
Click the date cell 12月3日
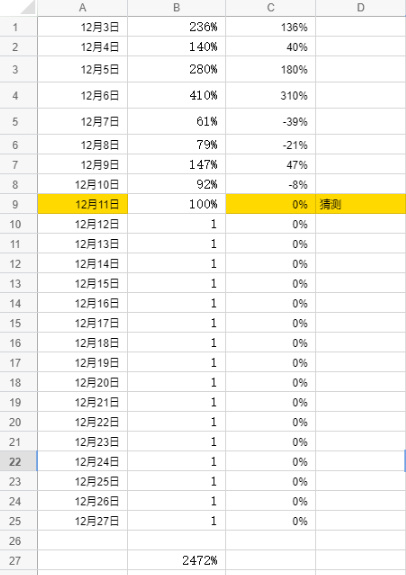point(83,27)
